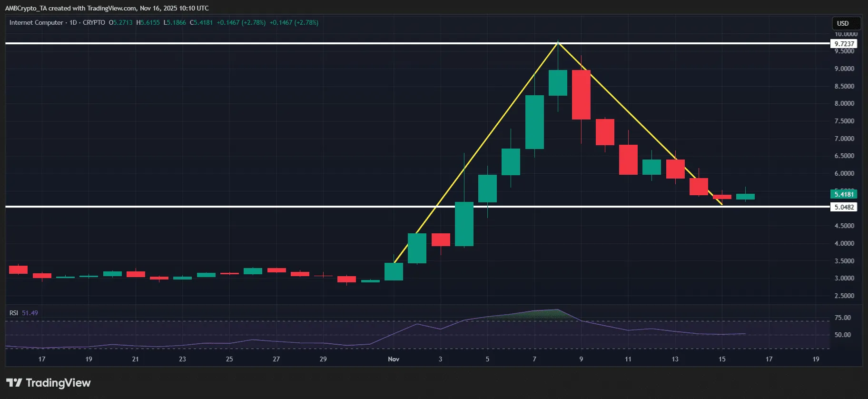Viewport: 868px width, 399px height.
Task: Click the latest green candle on Nov 16
Action: click(x=745, y=197)
